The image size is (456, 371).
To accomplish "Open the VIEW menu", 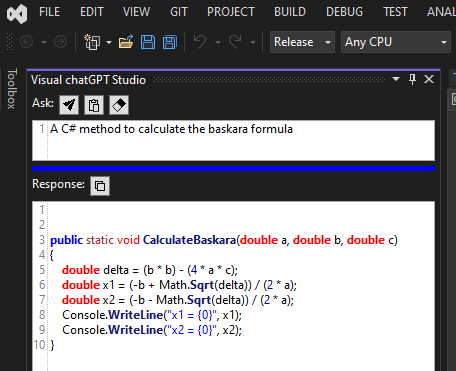I will 136,12.
